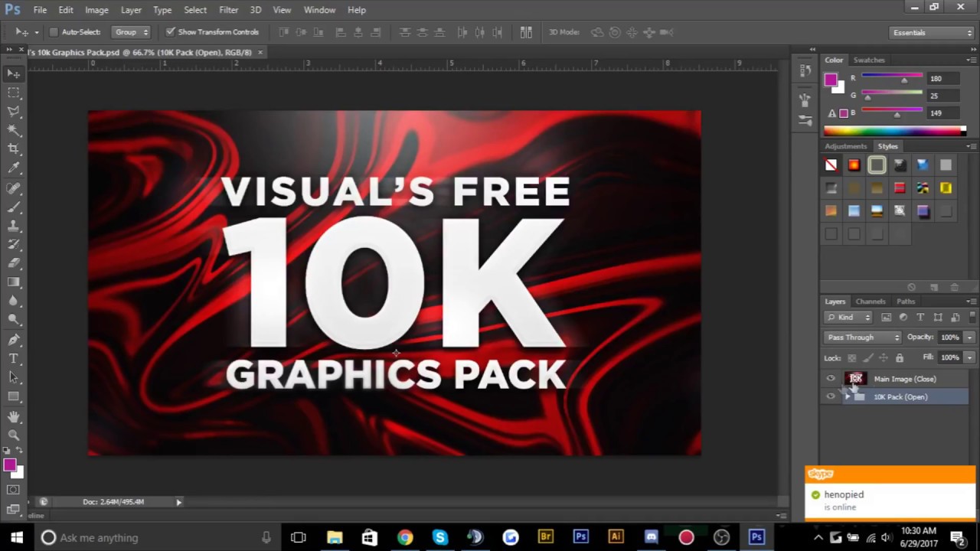The width and height of the screenshot is (980, 551).
Task: Select the Pen tool
Action: 14,340
